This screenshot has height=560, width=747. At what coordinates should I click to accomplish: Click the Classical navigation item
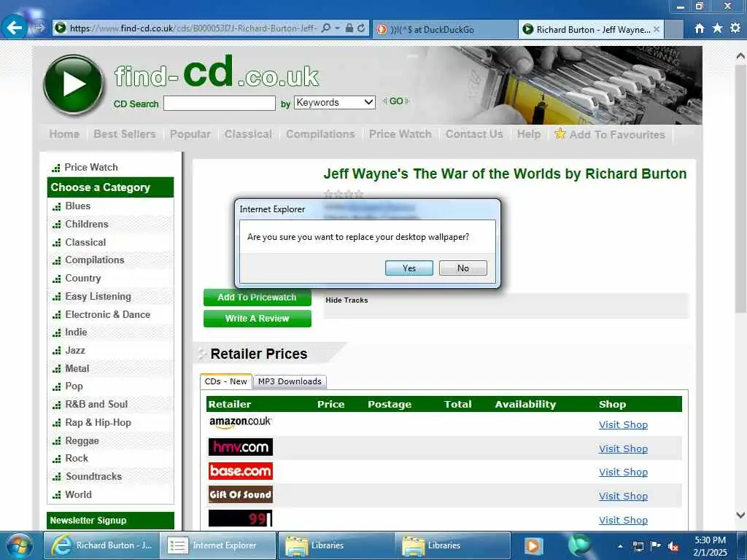(x=248, y=134)
